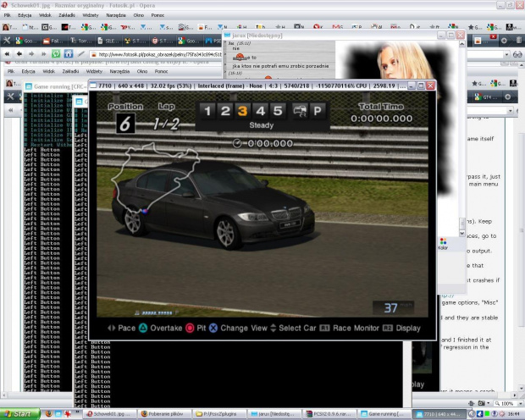Toggle the wrench panel icon in the Gran Turismo Opera window
The image size is (525, 420).
10,97
